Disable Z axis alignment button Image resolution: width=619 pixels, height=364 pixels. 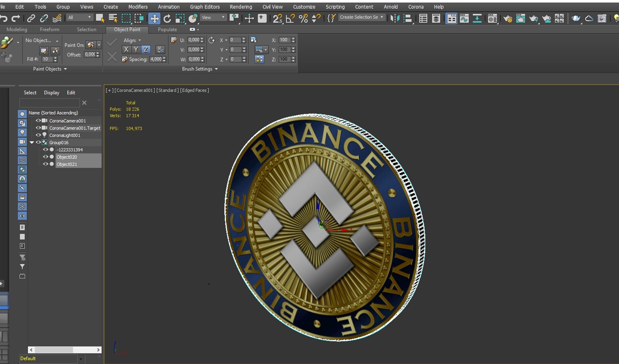click(146, 50)
